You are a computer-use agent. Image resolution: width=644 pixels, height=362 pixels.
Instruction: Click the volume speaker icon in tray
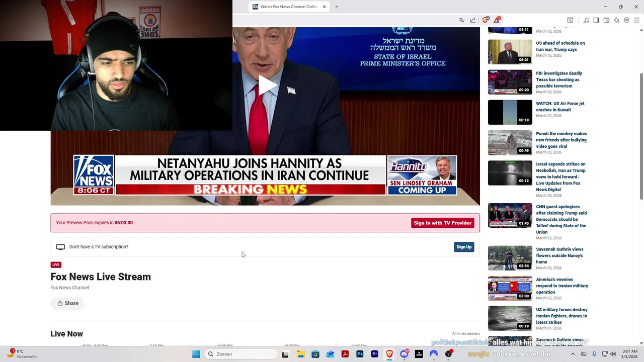(613, 354)
